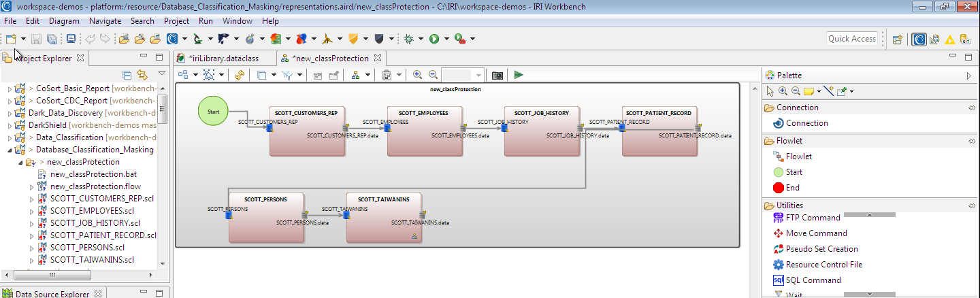
Task: Switch to the Git perspective icon
Action: [x=964, y=39]
